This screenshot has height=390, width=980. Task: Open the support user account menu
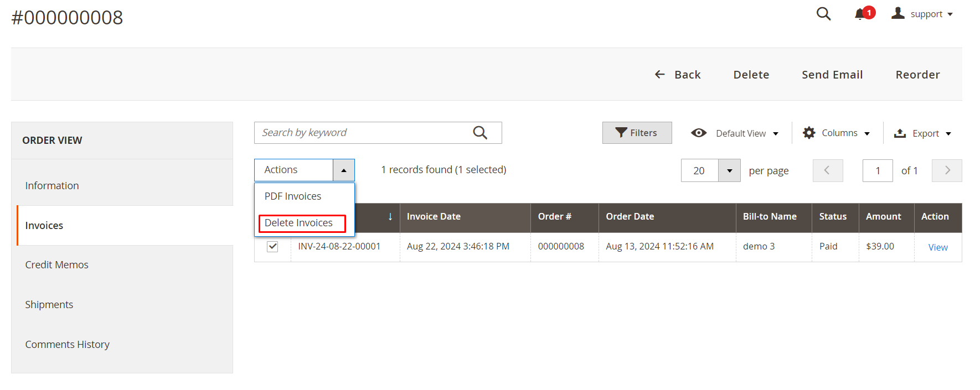[922, 14]
